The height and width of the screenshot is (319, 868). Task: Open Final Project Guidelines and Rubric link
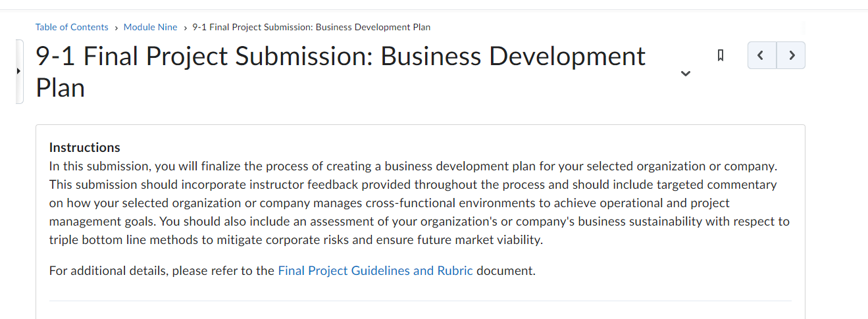[376, 270]
